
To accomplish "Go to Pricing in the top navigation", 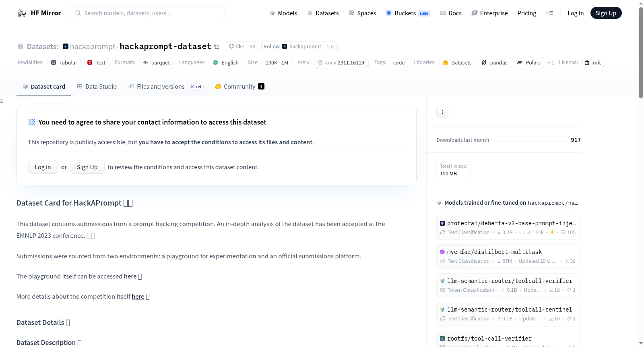I will point(527,13).
